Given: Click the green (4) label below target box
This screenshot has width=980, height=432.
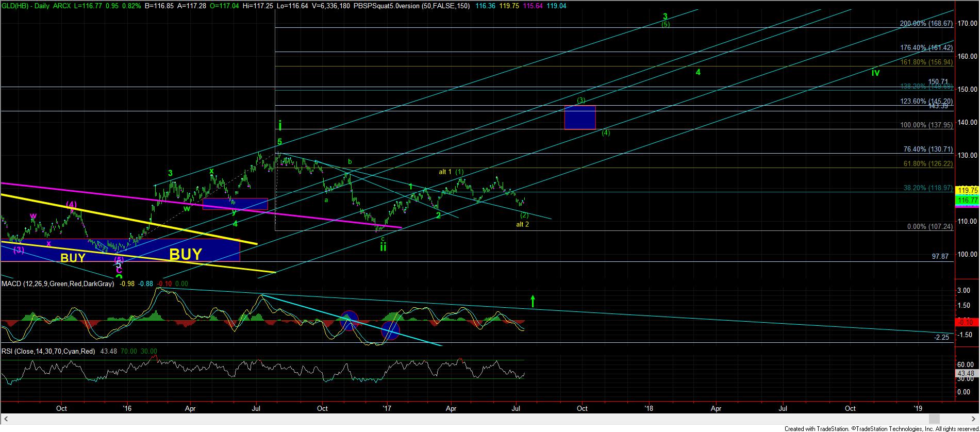Looking at the screenshot, I should (606, 132).
